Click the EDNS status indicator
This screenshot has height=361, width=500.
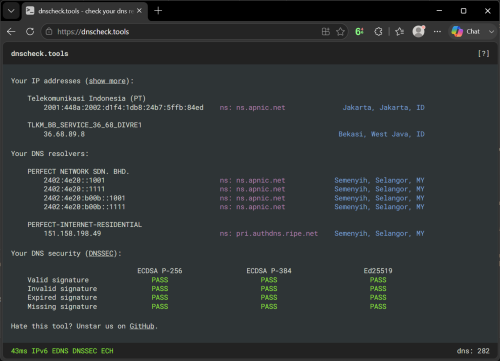tap(60, 351)
